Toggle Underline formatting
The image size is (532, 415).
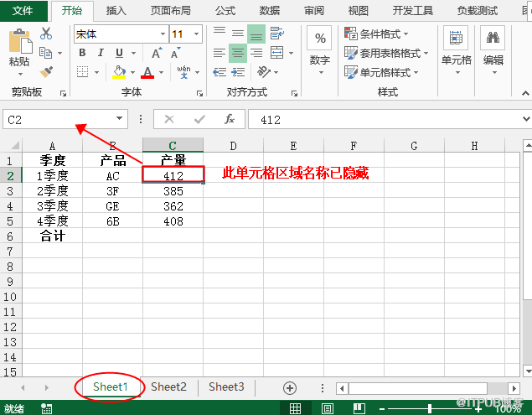[x=119, y=53]
